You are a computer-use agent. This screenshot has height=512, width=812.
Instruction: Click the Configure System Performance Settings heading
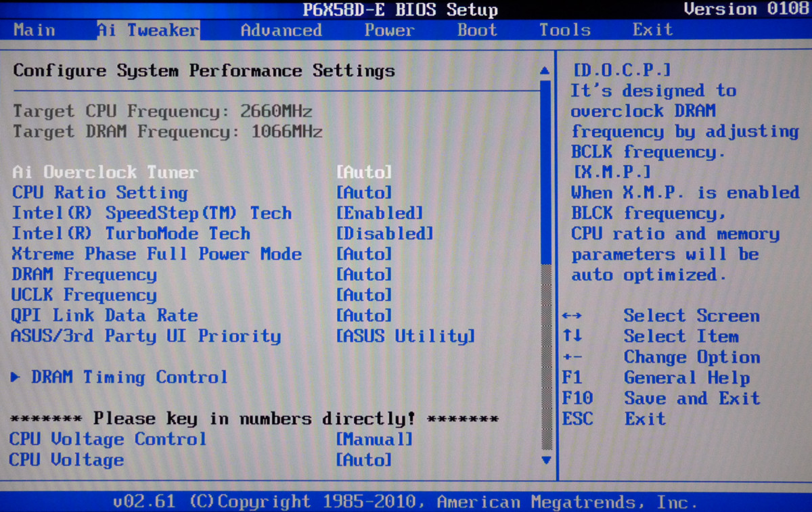click(204, 71)
